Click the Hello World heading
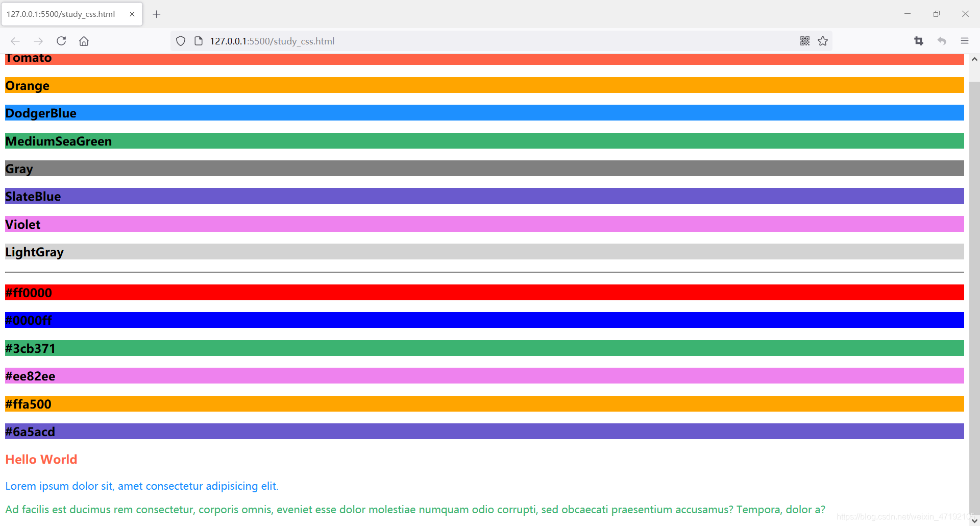The width and height of the screenshot is (980, 526). tap(41, 459)
